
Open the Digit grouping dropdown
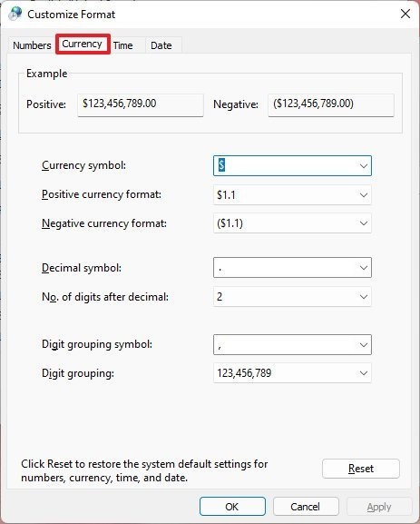[x=292, y=373]
